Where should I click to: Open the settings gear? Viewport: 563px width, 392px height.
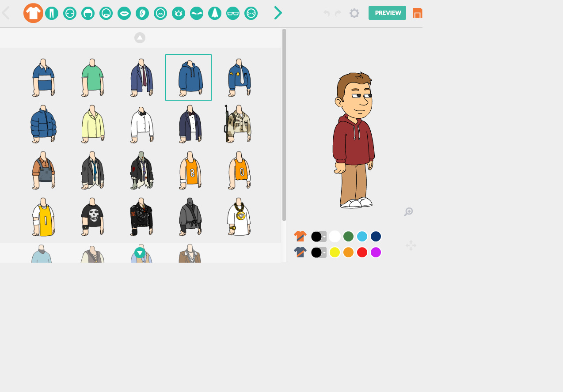[x=354, y=13]
